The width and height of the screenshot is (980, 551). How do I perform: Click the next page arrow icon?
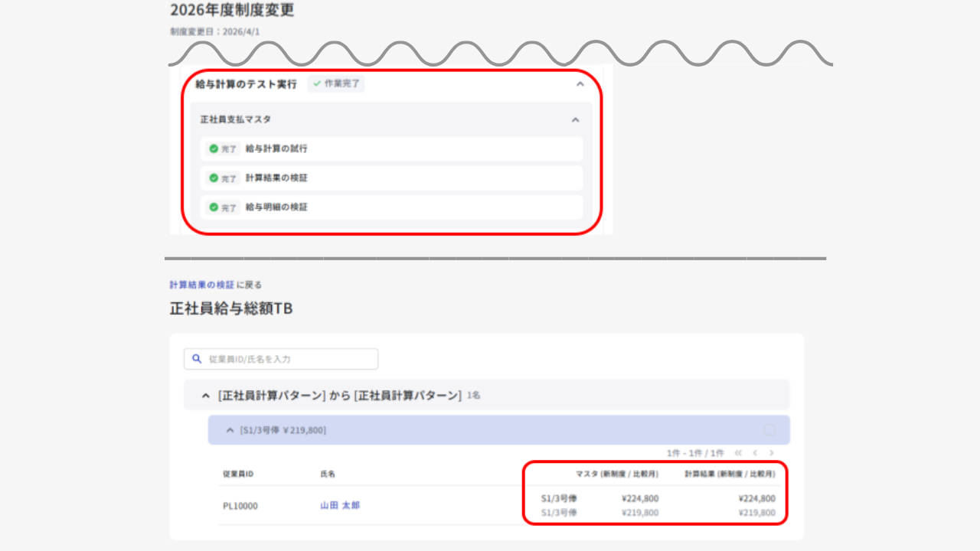click(772, 452)
